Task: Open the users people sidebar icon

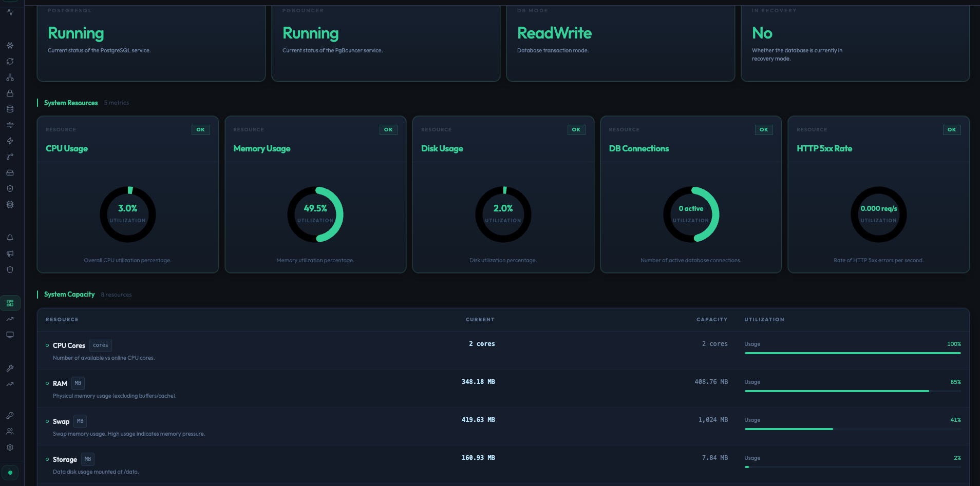Action: click(10, 431)
